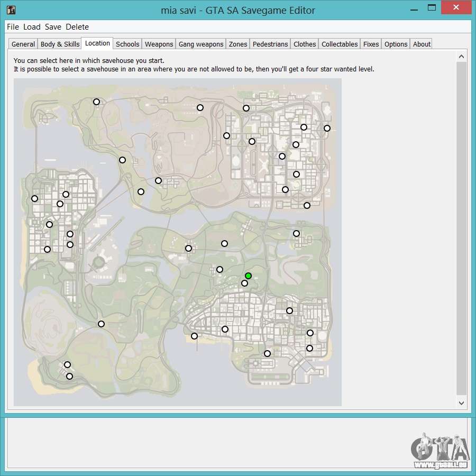Minimize the Savegame Editor window
476x476 pixels.
tap(414, 10)
